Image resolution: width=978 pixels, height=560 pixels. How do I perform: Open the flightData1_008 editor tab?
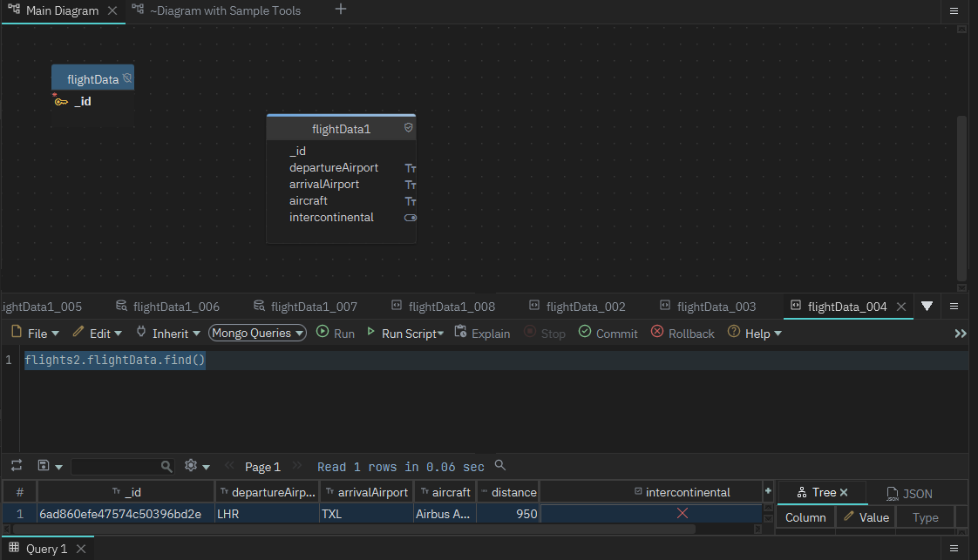click(444, 307)
